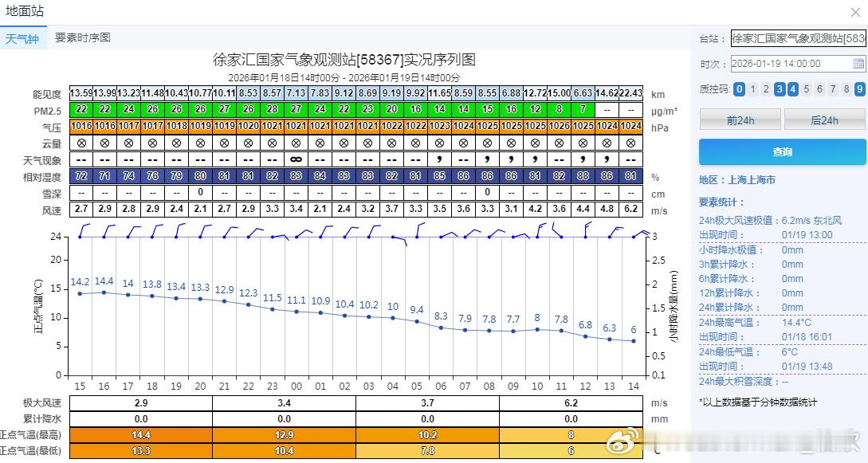
Task: Click 12.9 in 正点气温(最高) row
Action: coord(284,435)
